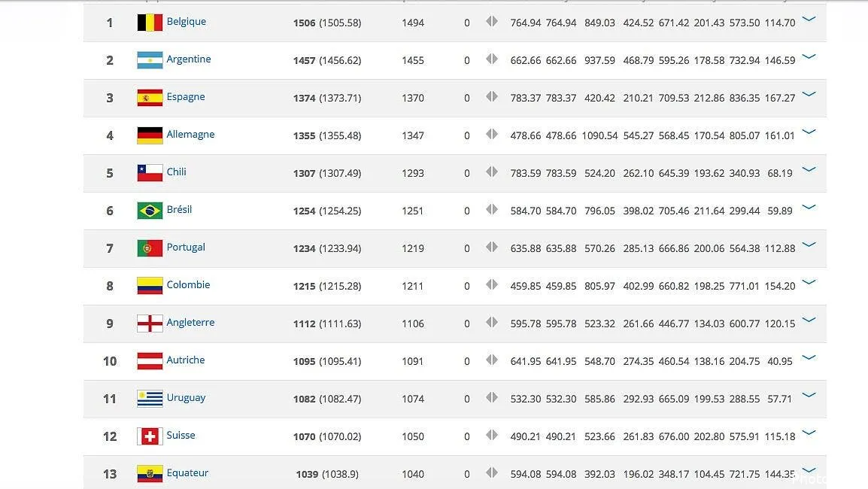Viewport: 868px width, 489px height.
Task: Open the Colombie country link
Action: 188,285
